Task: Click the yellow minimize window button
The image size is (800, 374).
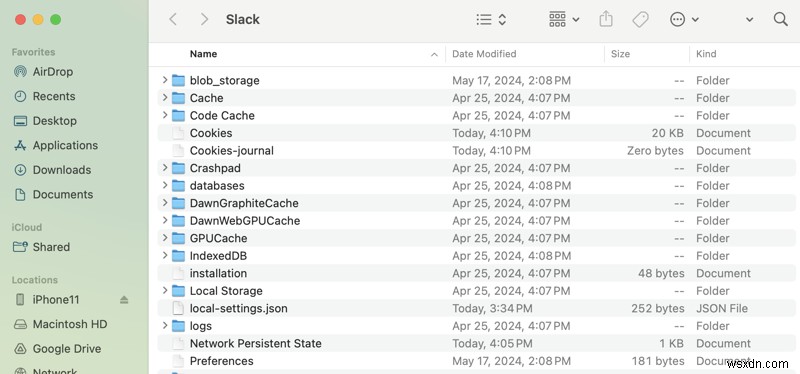Action: 38,19
